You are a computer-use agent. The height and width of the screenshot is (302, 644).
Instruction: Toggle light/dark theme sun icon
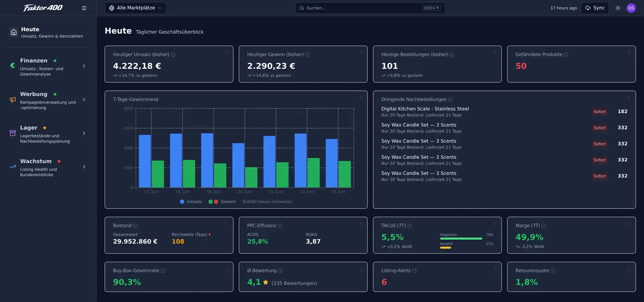pos(618,8)
